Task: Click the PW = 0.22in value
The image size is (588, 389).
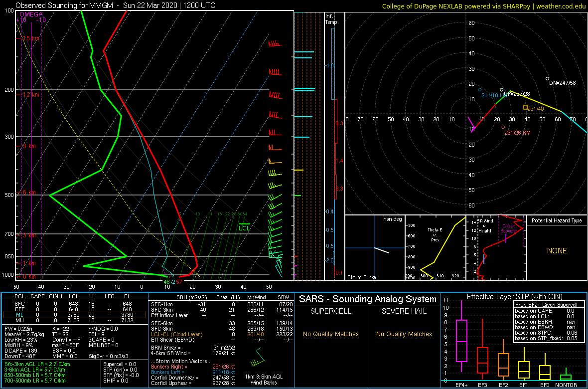Action: tap(19, 329)
